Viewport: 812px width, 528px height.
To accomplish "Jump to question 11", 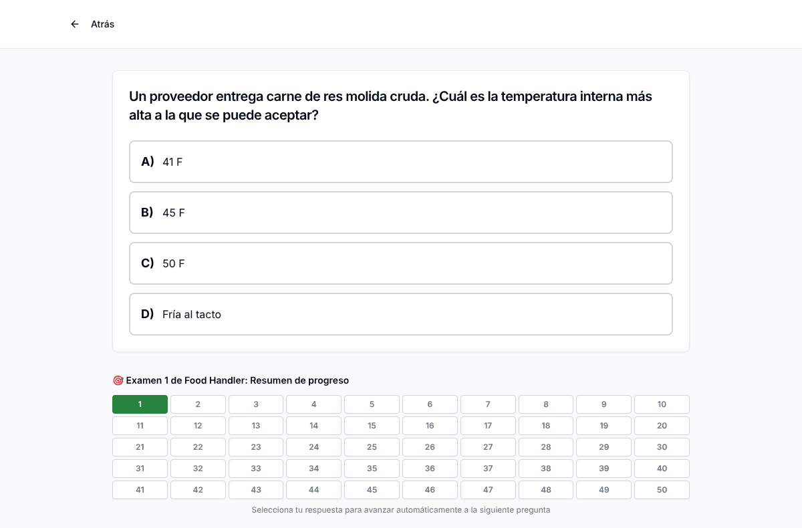I will 140,426.
